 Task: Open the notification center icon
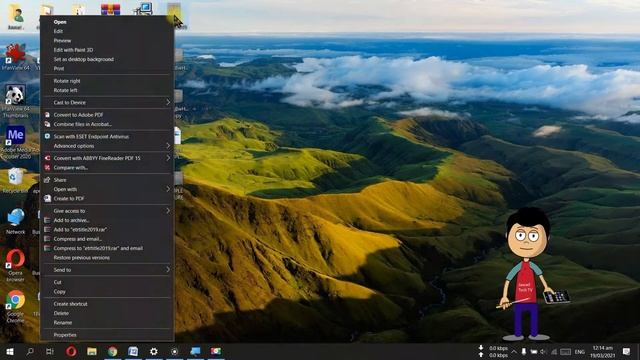pos(627,351)
